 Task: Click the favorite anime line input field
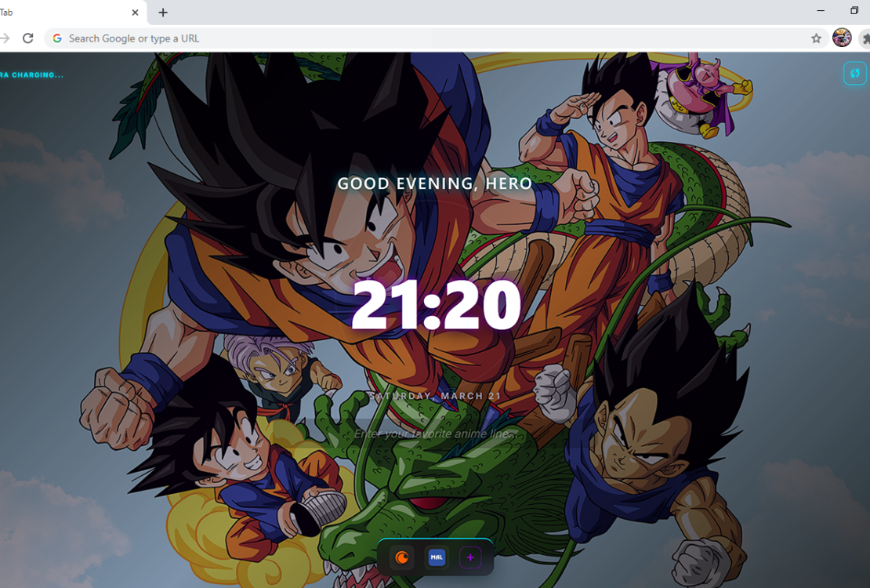[436, 433]
